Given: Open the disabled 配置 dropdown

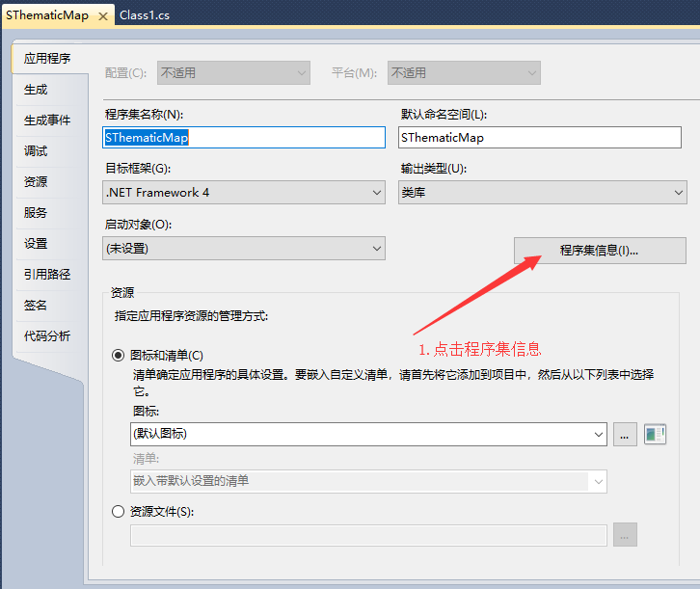Looking at the screenshot, I should click(x=233, y=72).
